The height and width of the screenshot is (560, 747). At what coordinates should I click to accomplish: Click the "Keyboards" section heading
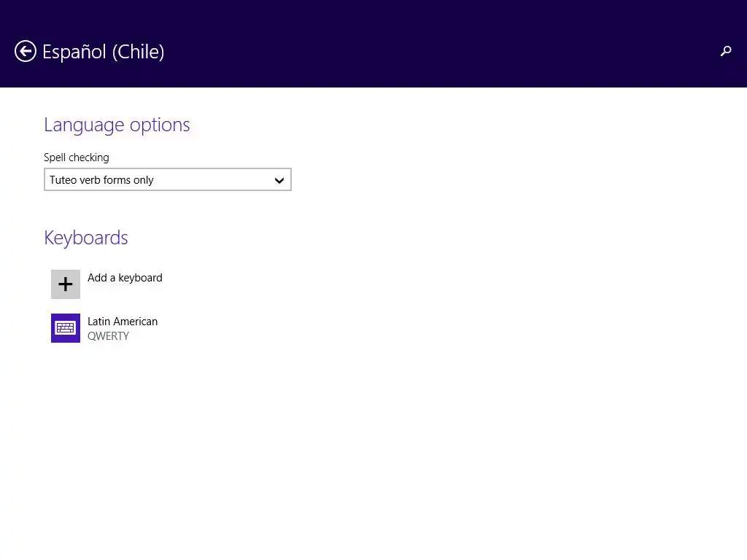tap(86, 238)
